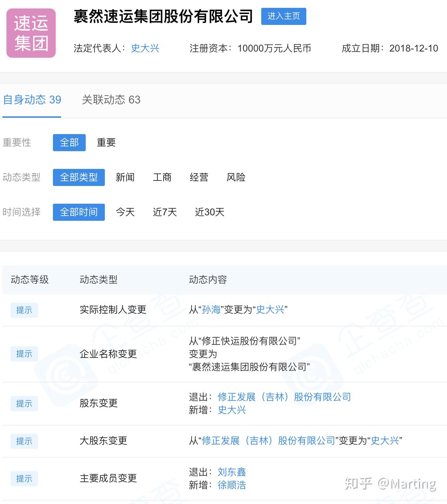The image size is (447, 504).
Task: Click the 动态类型 column header
Action: (x=98, y=280)
